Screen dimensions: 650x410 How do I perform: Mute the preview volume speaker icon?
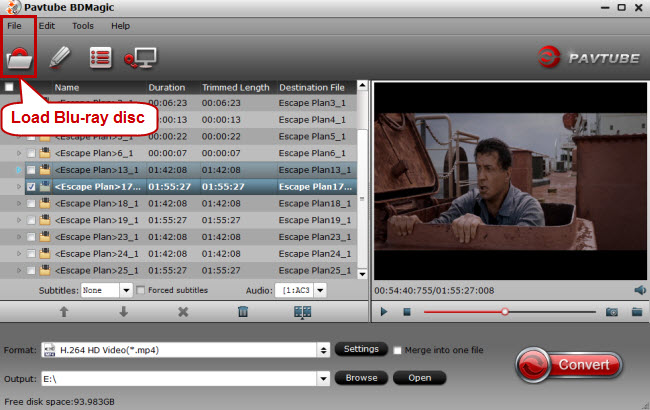tap(640, 290)
